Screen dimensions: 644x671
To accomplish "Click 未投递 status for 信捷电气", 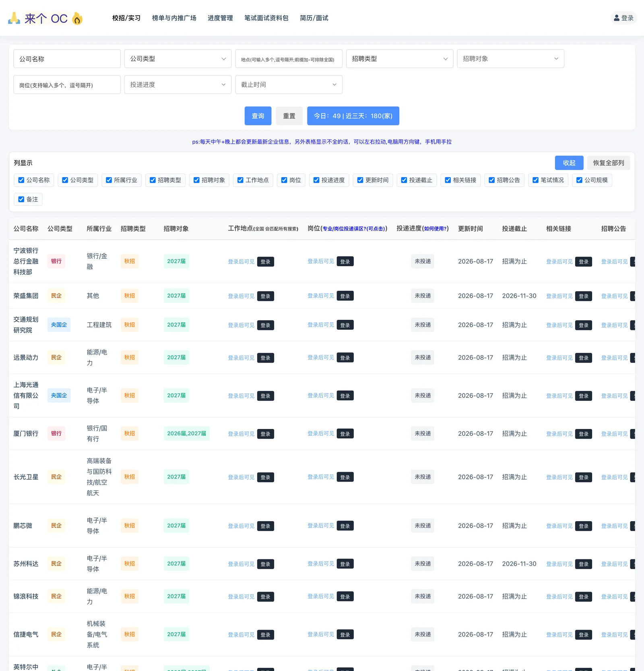I will click(x=423, y=634).
